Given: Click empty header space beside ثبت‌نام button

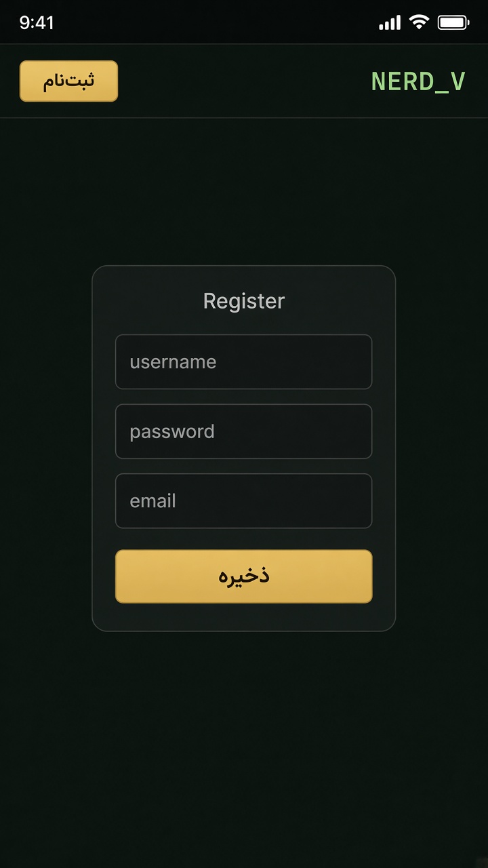Looking at the screenshot, I should [244, 81].
